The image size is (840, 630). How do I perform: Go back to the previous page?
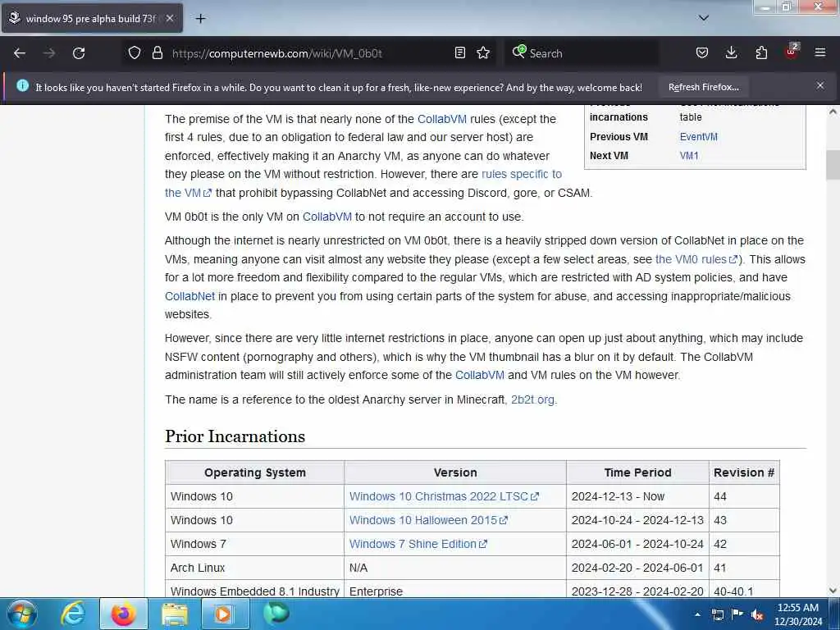pyautogui.click(x=20, y=53)
